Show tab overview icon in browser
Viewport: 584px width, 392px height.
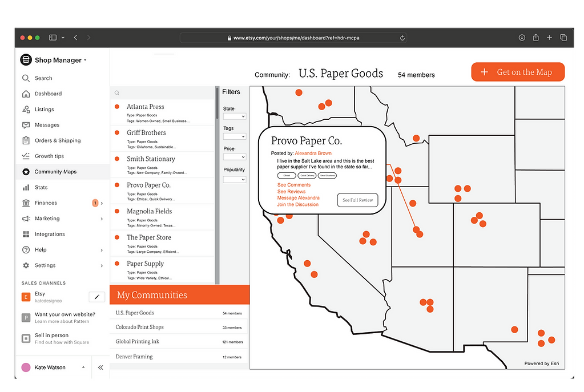(563, 38)
